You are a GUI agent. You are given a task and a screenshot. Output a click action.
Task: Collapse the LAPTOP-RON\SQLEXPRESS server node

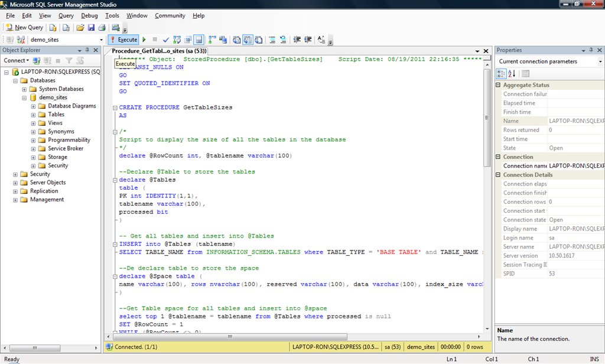pyautogui.click(x=6, y=72)
